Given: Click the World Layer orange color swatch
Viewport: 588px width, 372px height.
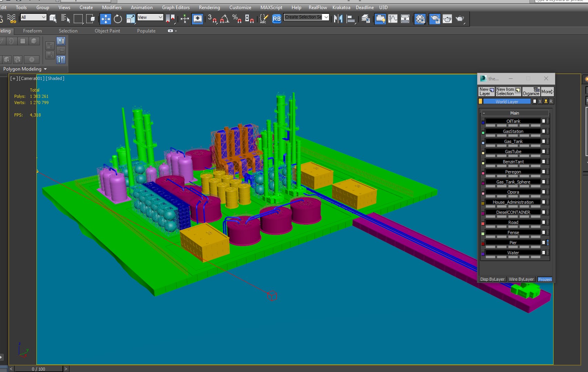Looking at the screenshot, I should (481, 101).
